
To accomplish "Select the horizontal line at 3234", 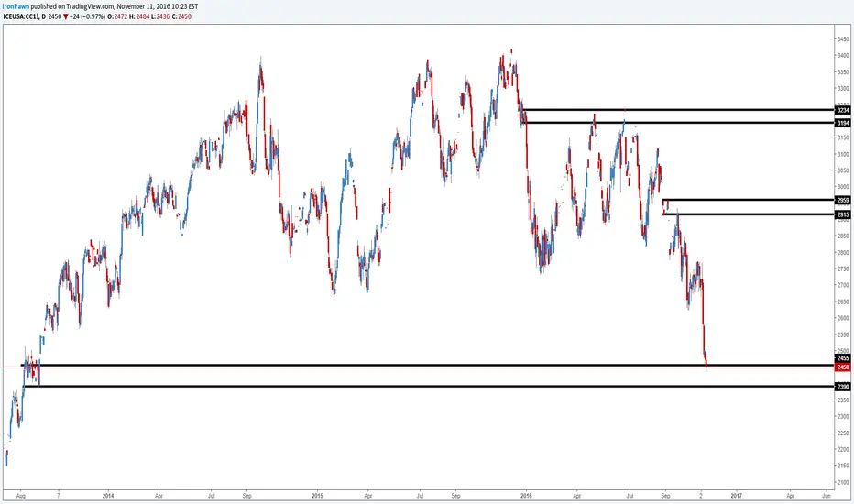I will [x=678, y=110].
